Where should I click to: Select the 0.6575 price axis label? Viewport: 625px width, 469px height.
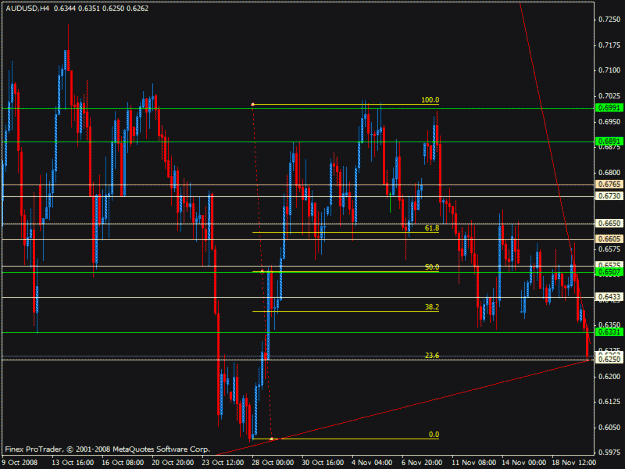[x=609, y=249]
